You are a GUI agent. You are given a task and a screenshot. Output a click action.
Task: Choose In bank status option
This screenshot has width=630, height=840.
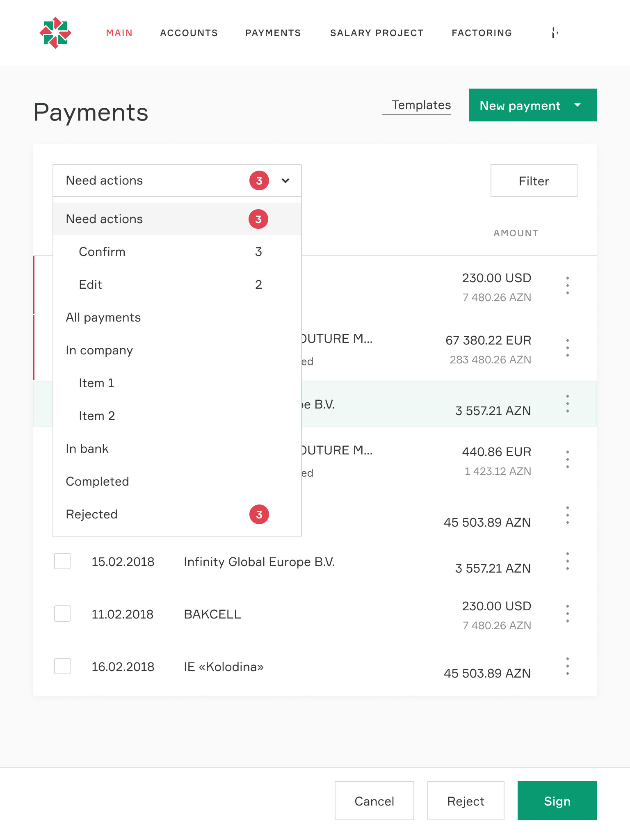(x=177, y=449)
